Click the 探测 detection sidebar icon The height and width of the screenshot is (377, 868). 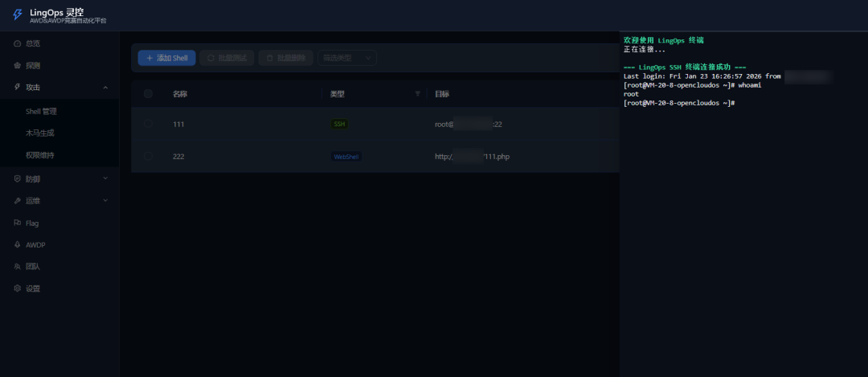(18, 65)
